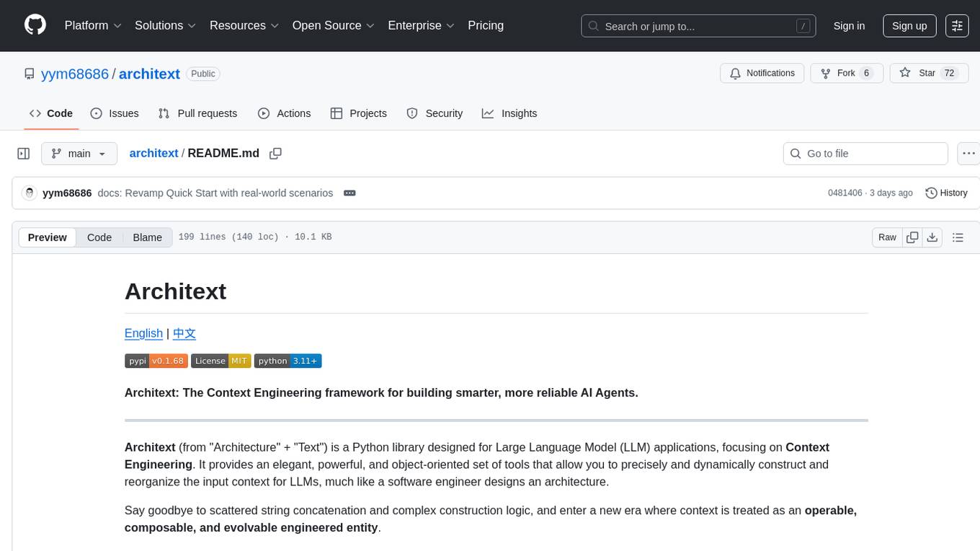View file History
The width and height of the screenshot is (980, 551).
(946, 193)
